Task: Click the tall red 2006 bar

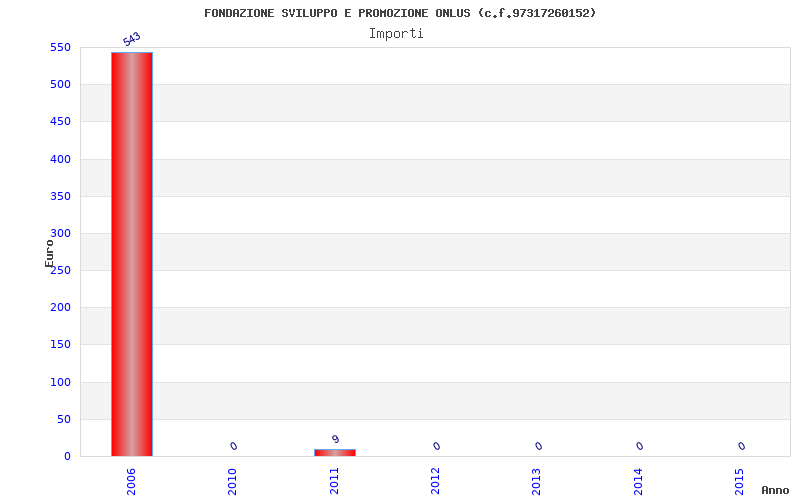Action: (x=132, y=254)
